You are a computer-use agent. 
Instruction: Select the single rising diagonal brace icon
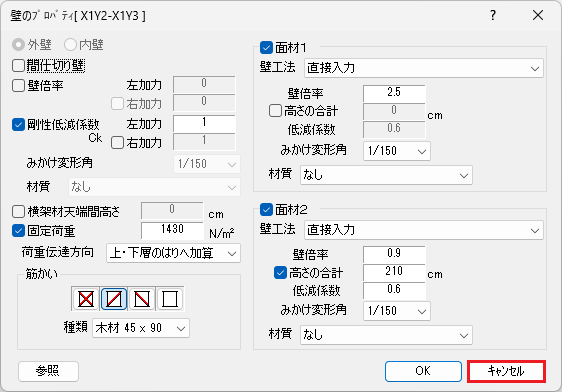point(114,299)
